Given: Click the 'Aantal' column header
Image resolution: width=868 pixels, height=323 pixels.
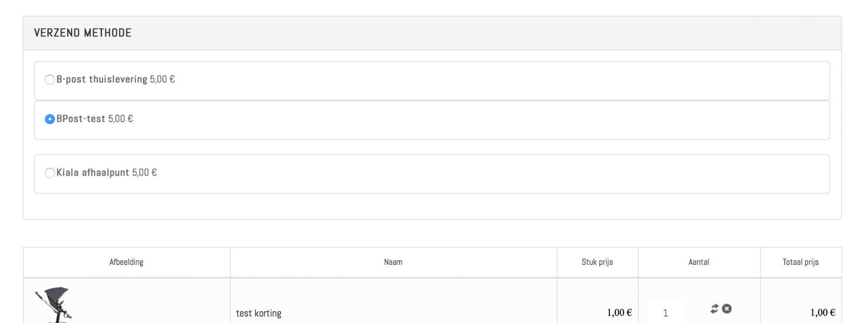Looking at the screenshot, I should point(699,262).
